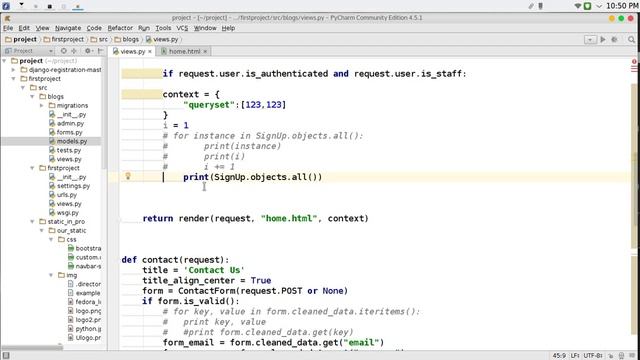Close the home.html editor tab

[x=205, y=51]
